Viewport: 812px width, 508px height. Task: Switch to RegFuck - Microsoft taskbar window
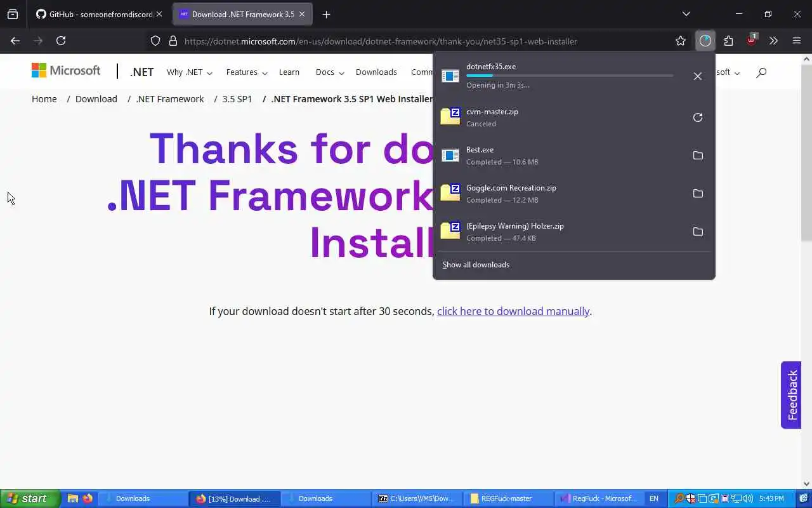(x=600, y=498)
